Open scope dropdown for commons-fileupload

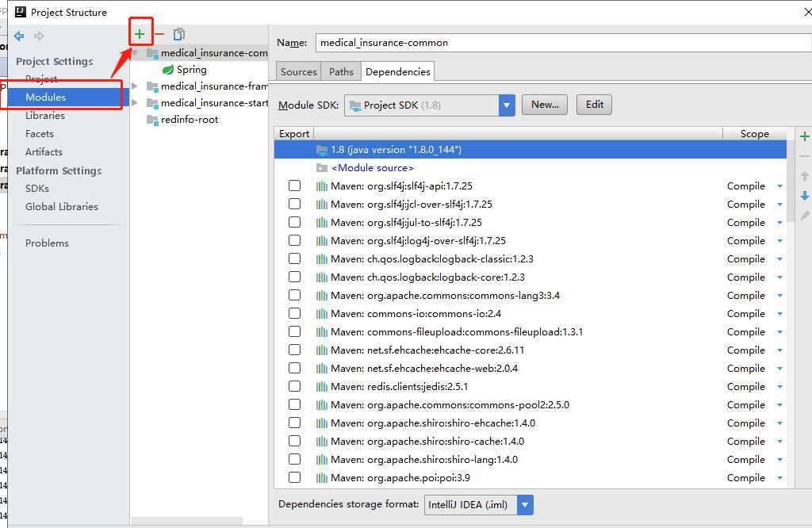779,332
